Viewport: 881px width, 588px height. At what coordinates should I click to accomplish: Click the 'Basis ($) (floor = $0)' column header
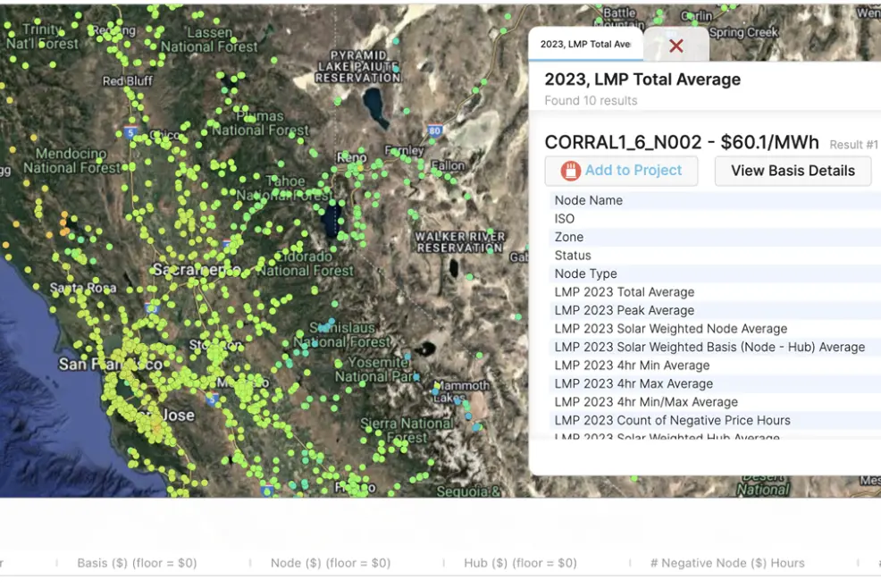tap(137, 563)
